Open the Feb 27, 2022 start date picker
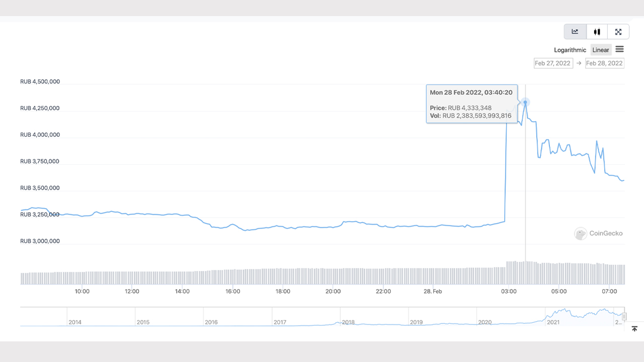 pyautogui.click(x=553, y=63)
